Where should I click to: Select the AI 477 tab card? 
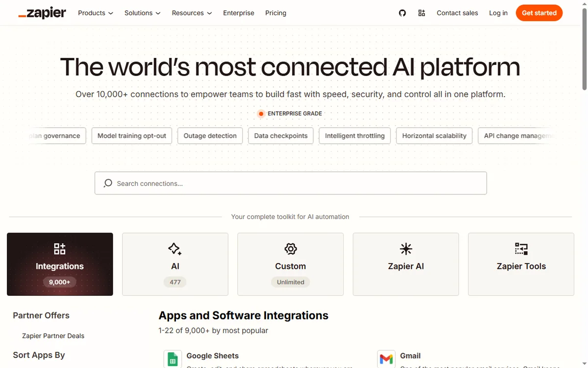(175, 264)
